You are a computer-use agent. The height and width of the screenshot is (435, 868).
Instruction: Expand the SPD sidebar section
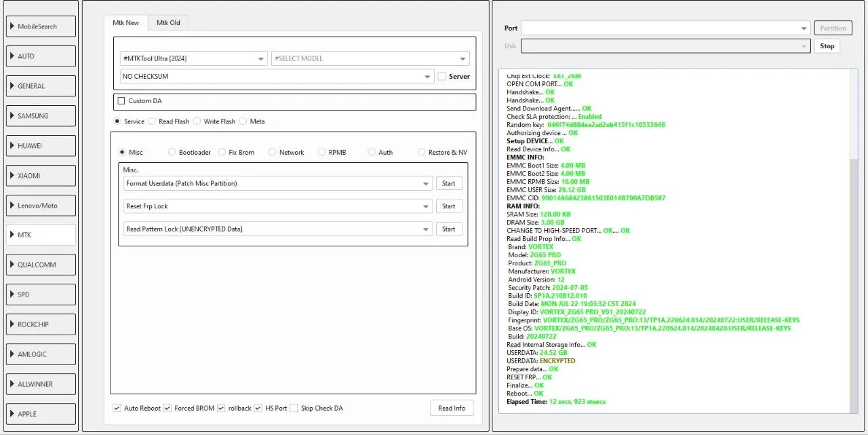pyautogui.click(x=41, y=295)
